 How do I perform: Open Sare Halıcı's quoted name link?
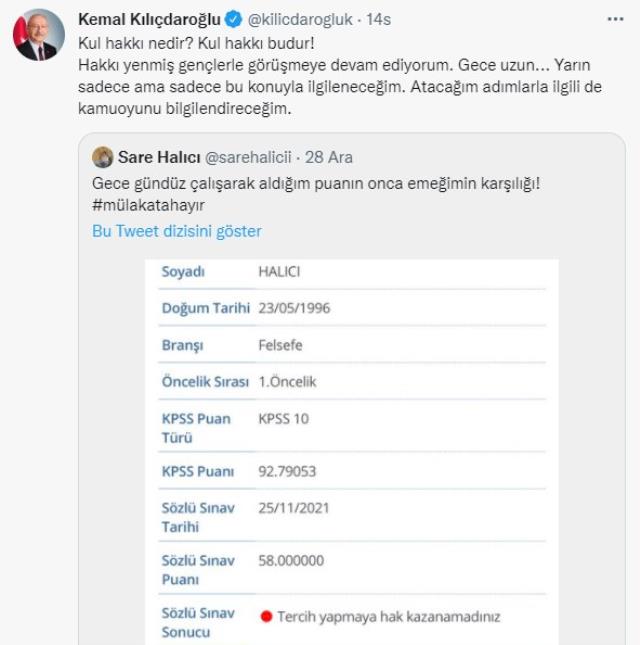coord(158,158)
